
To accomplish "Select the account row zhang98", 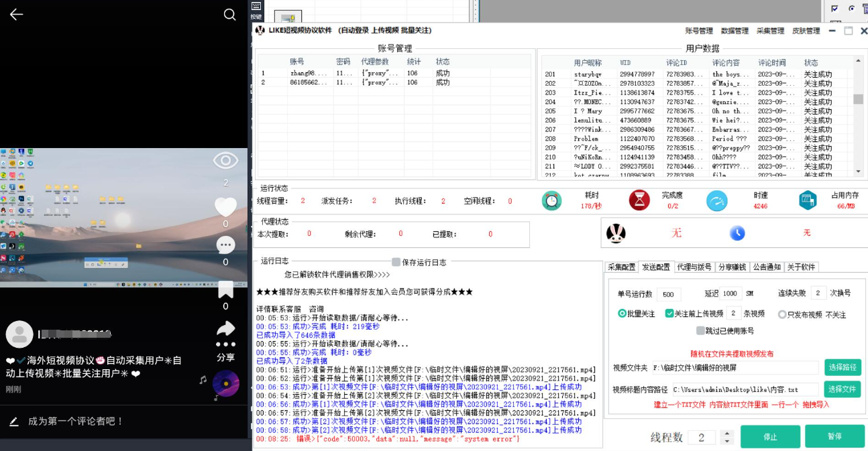I will click(x=396, y=73).
